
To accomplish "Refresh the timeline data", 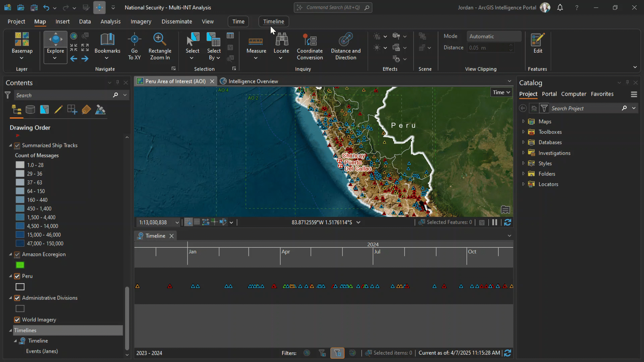I will pos(508,353).
